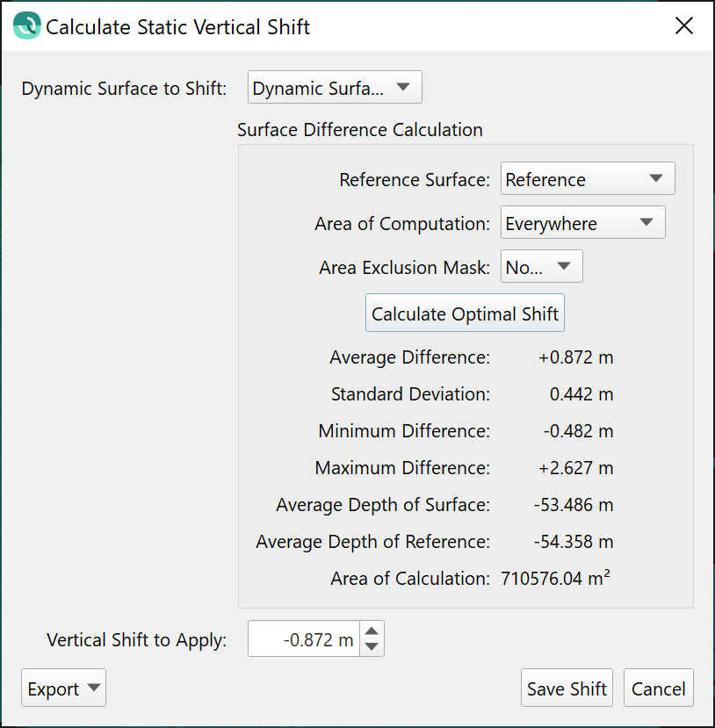Click the Vertical Shift to Apply field

[304, 640]
